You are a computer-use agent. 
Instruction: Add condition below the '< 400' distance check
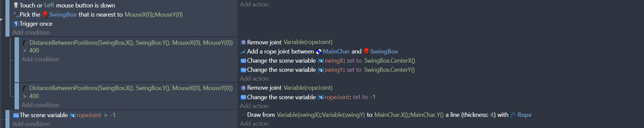[x=40, y=59]
